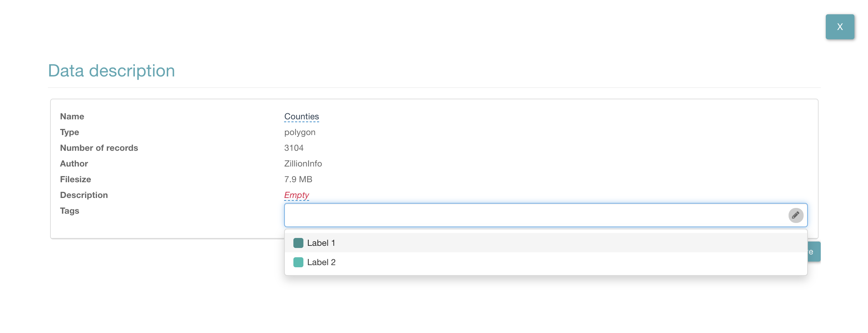Click the Author field label
Screen dimensions: 868x333
click(x=74, y=164)
